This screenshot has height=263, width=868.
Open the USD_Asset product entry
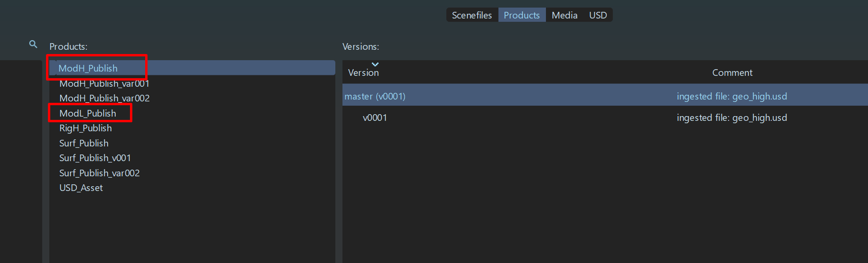click(81, 188)
